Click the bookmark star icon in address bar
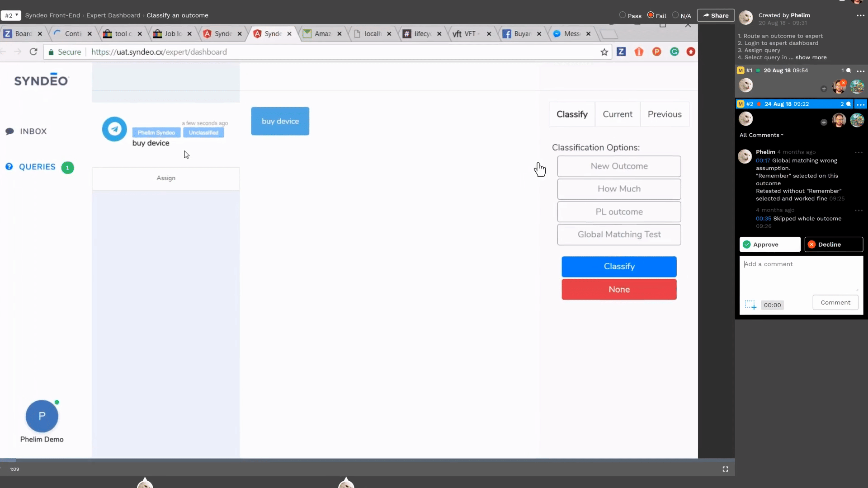 [604, 52]
